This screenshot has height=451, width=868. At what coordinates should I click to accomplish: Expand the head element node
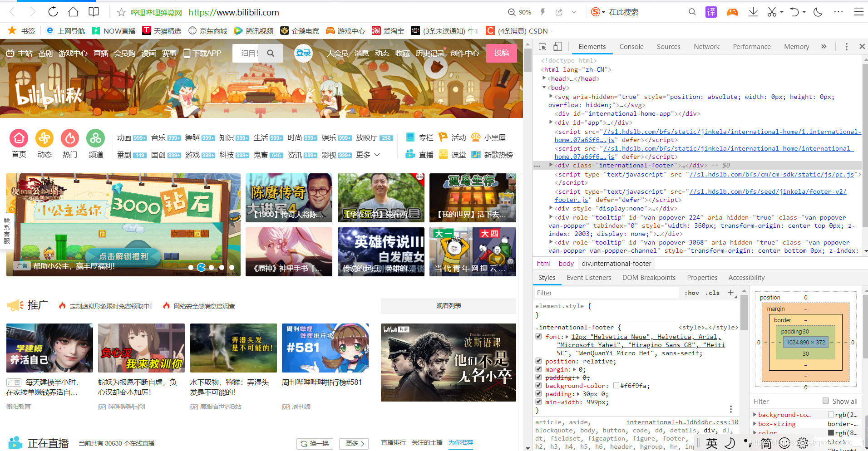tap(544, 78)
